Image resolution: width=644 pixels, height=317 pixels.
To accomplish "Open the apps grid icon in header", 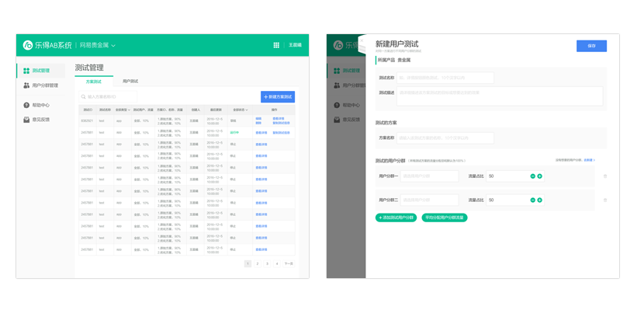I will [275, 45].
